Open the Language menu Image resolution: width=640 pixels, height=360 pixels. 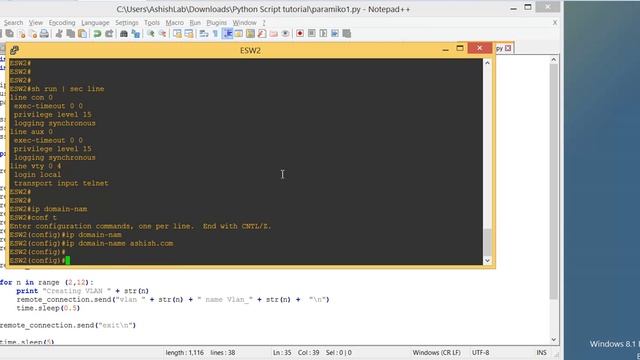pyautogui.click(x=95, y=23)
